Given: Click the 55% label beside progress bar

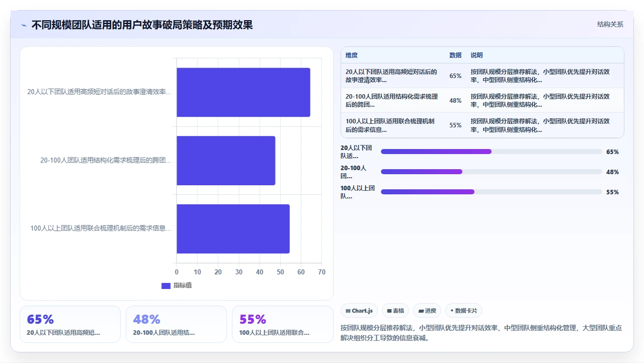Looking at the screenshot, I should click(x=612, y=192).
